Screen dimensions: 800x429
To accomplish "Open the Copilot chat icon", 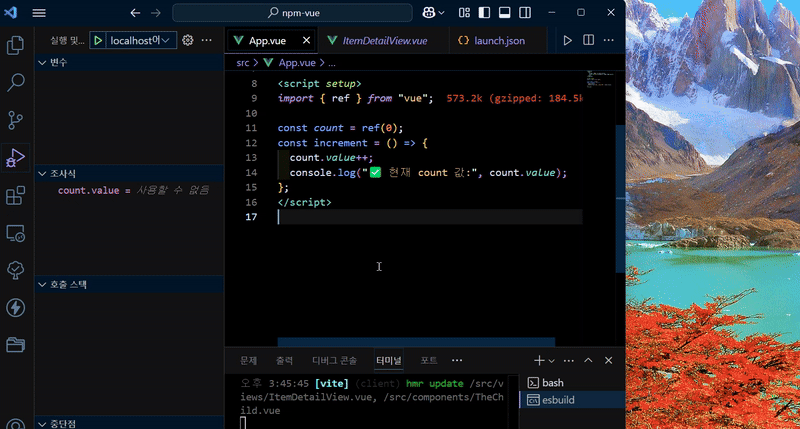I will click(x=429, y=13).
